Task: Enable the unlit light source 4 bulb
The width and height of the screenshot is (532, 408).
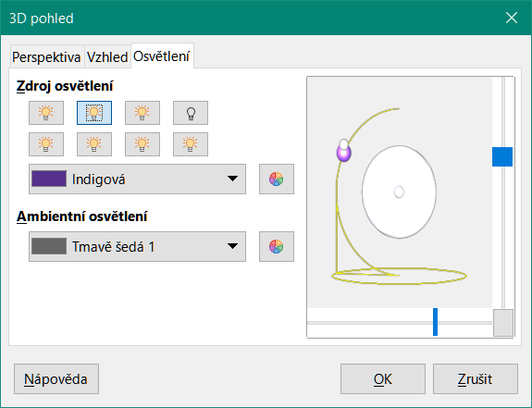Action: (x=191, y=113)
